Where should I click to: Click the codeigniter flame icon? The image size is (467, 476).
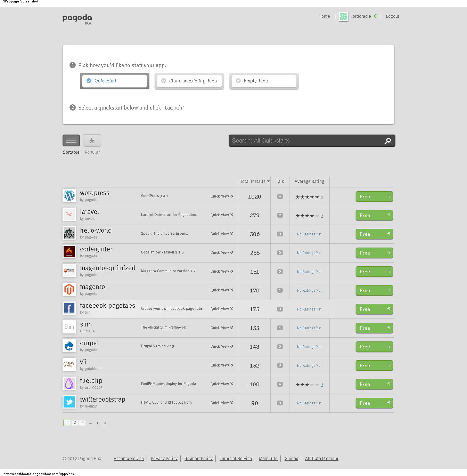(x=69, y=252)
